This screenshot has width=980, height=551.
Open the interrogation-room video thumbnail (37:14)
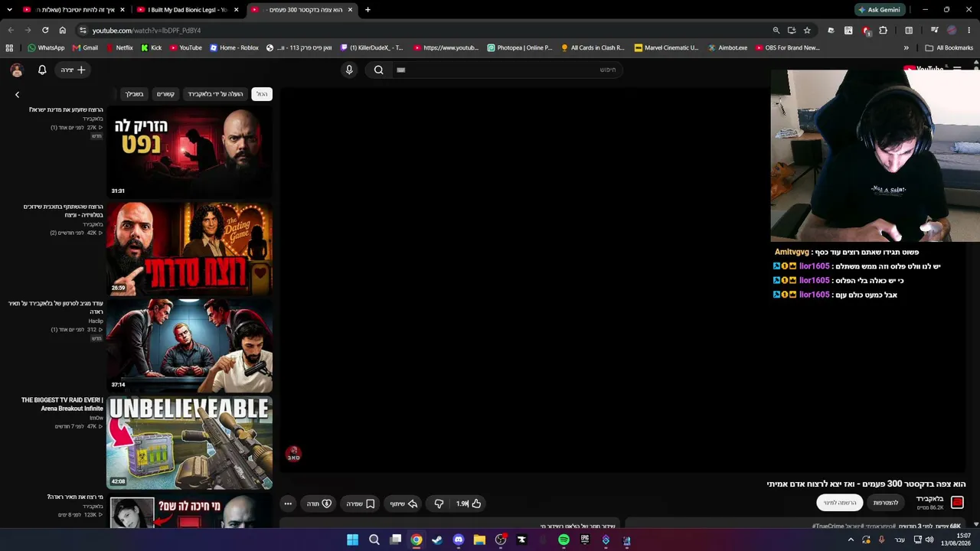click(189, 345)
